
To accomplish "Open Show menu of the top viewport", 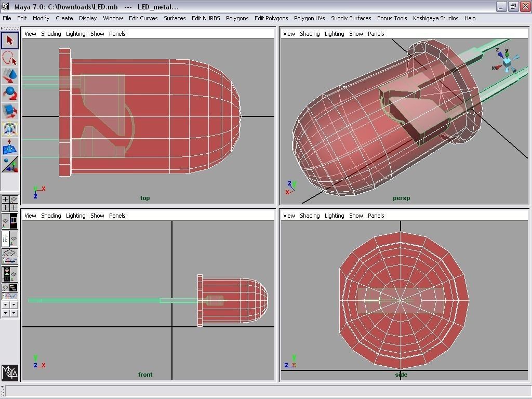I will tap(97, 34).
